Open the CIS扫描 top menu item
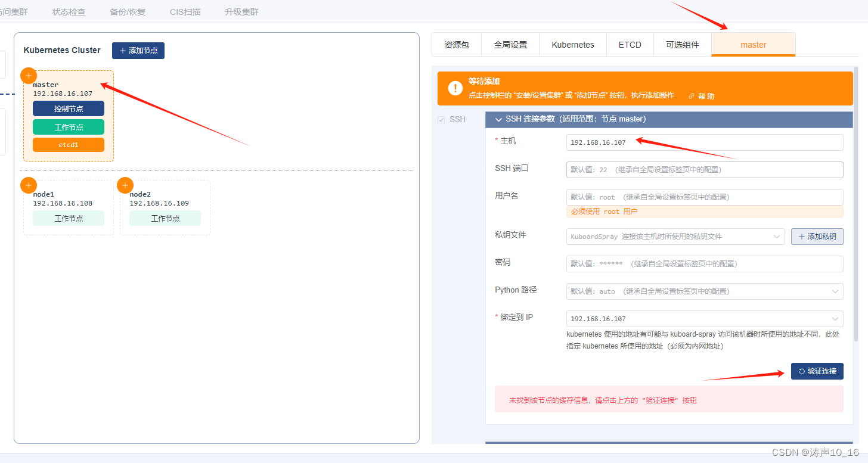Screen dimensions: 868x463 (x=185, y=12)
